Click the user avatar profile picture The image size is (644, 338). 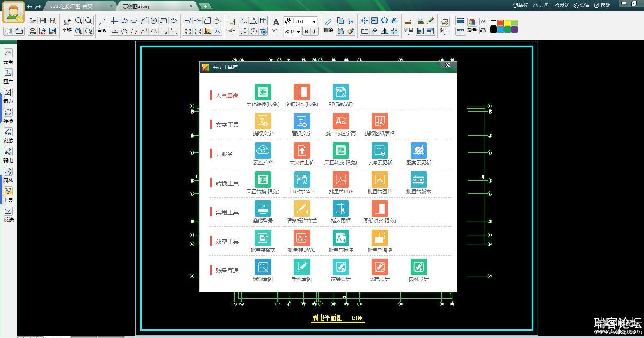click(x=13, y=12)
